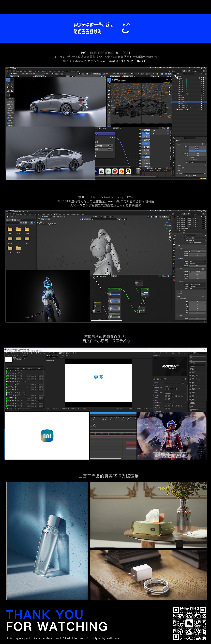The image size is (211, 644).
Task: Toggle camera view gizmo in wireframe car viewport
Action: [170, 94]
